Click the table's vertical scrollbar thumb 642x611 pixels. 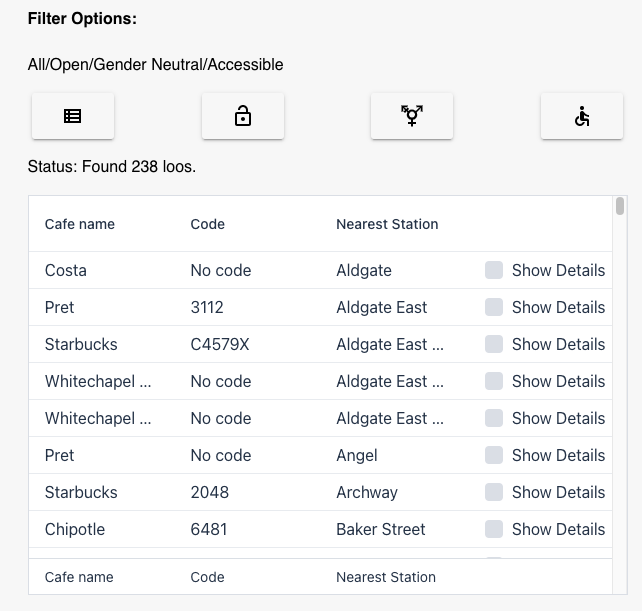pyautogui.click(x=620, y=207)
